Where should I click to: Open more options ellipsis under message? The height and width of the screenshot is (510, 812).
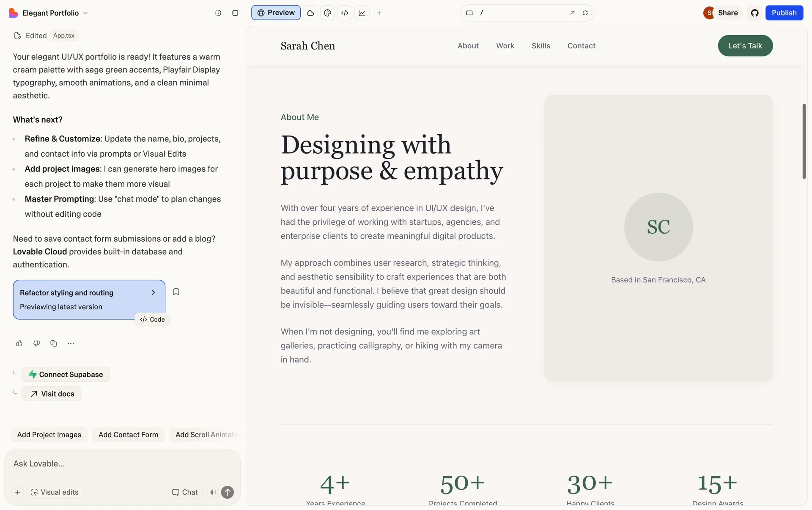point(71,343)
